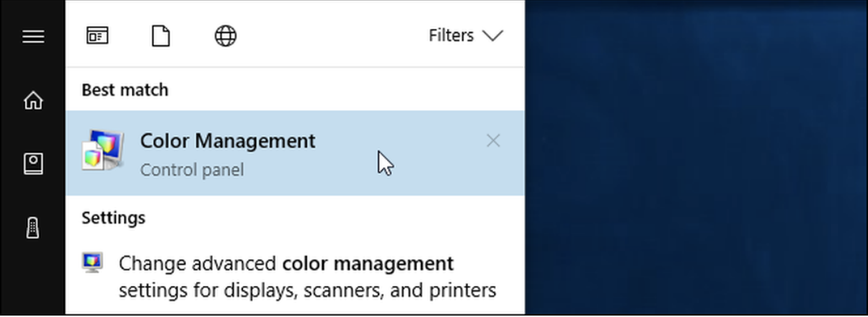Click the Best match section heading
This screenshot has height=317, width=868.
point(125,90)
